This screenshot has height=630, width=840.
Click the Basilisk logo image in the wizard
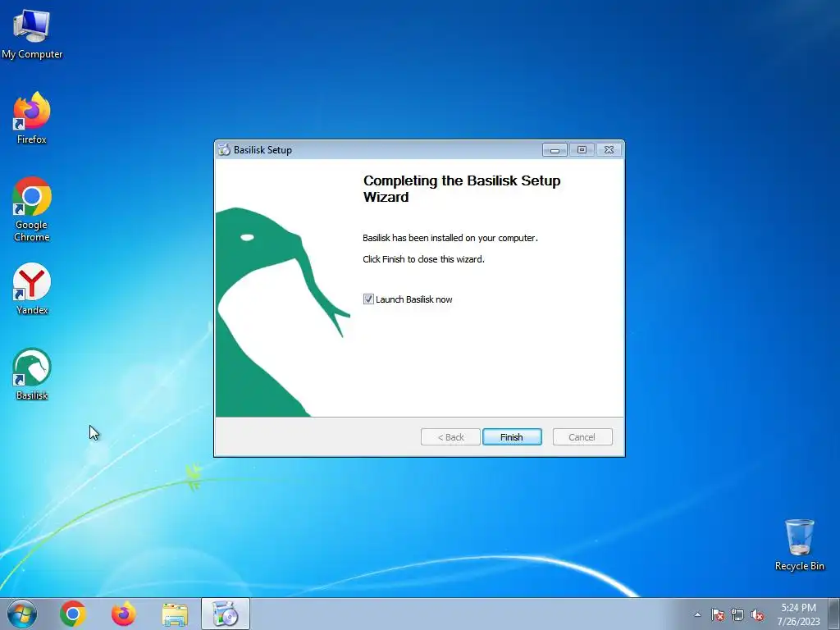point(282,312)
